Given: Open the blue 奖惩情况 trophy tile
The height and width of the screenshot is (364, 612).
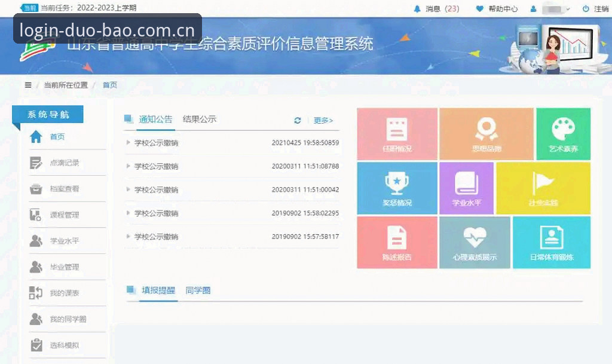Looking at the screenshot, I should (397, 188).
